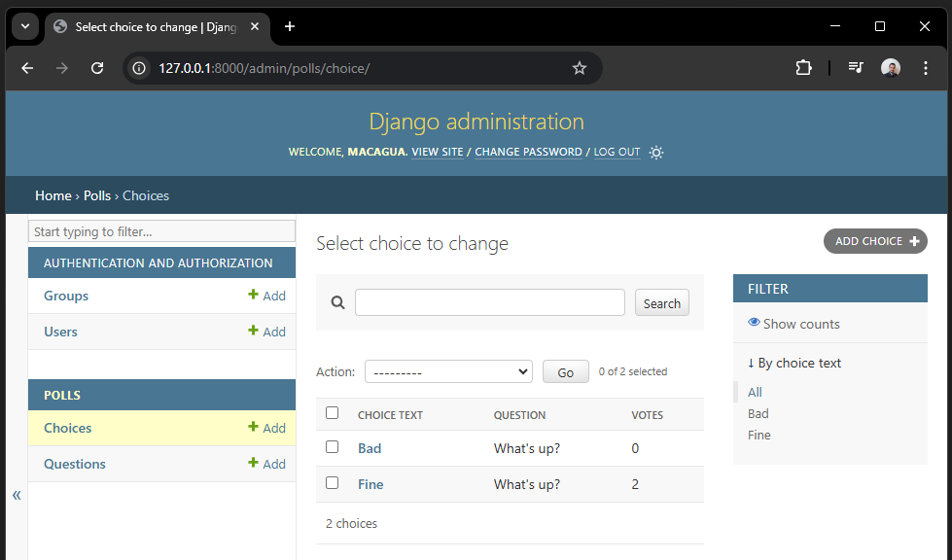Click the plus Add link for Questions
The image size is (952, 560).
266,464
